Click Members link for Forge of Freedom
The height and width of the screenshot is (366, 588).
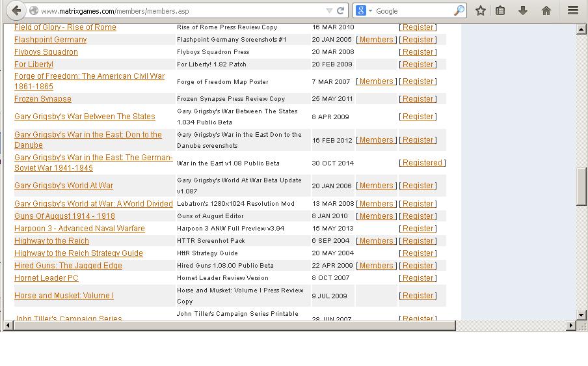click(376, 81)
